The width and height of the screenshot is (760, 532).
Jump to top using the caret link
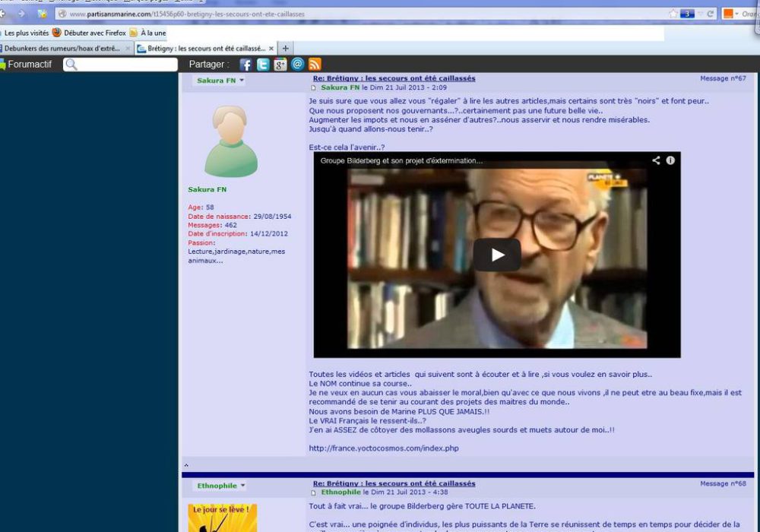click(x=186, y=465)
